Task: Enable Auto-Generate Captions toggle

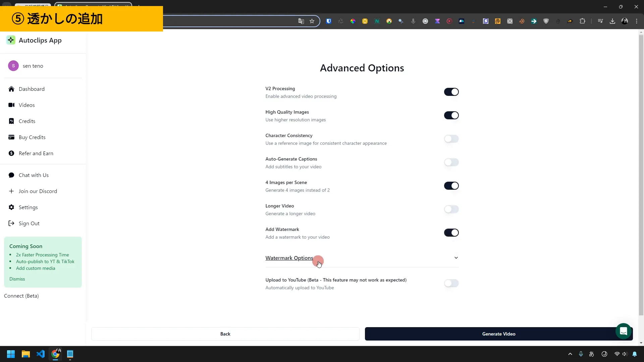Action: click(x=451, y=162)
